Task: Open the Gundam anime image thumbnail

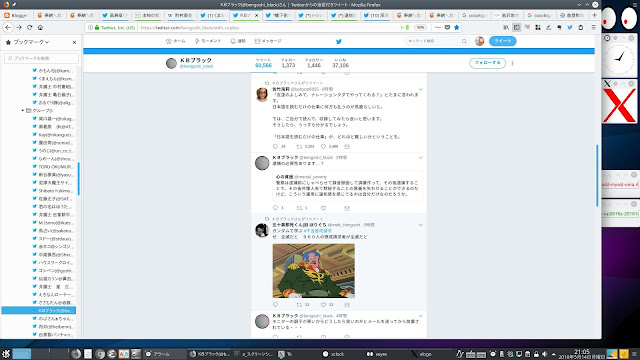Action: (313, 271)
